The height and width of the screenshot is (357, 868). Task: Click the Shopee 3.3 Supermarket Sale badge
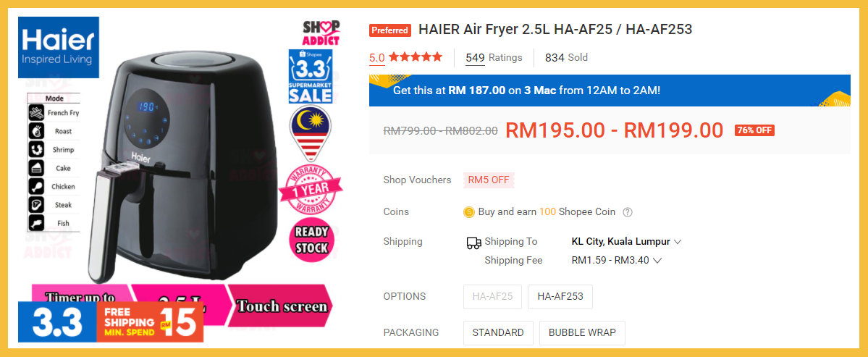(x=311, y=76)
